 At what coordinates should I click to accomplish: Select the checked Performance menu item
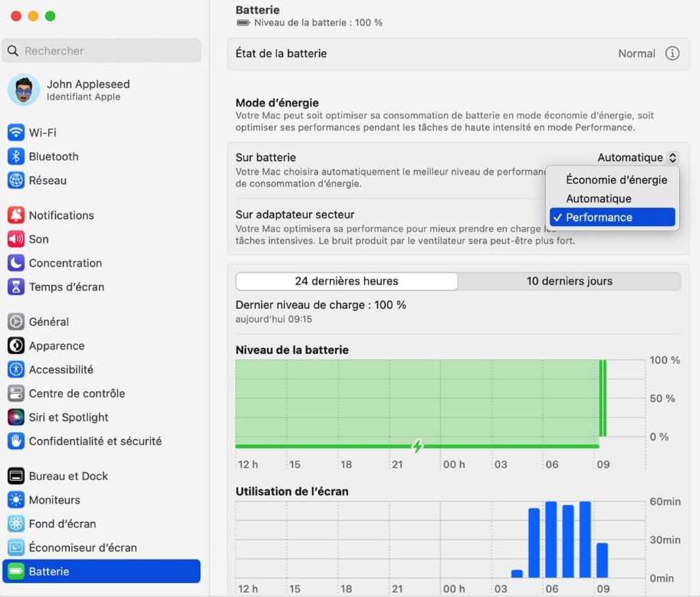pos(612,218)
